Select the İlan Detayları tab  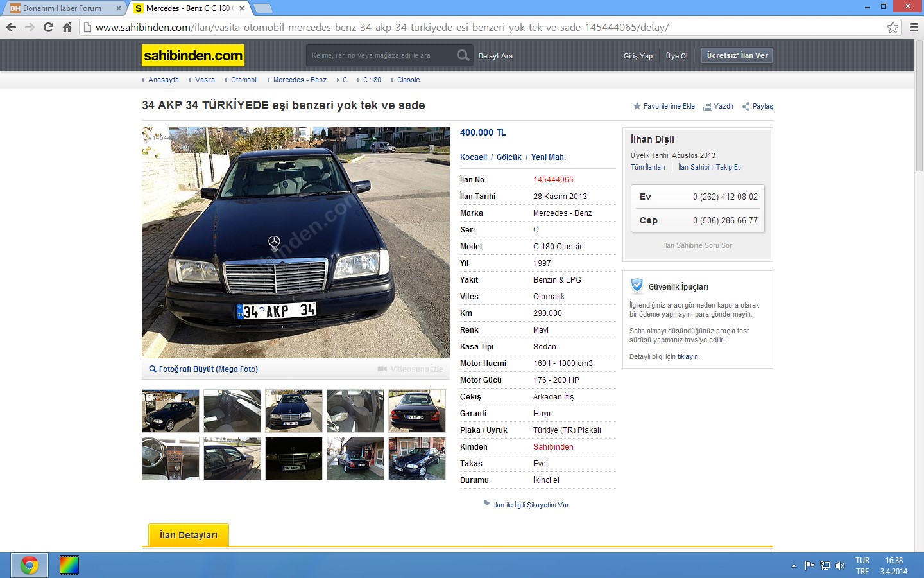[189, 535]
